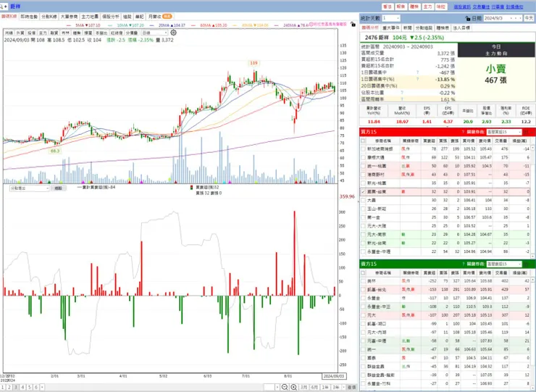Click the 主力 button at top right
This screenshot has width=536, height=392.
pos(427,7)
